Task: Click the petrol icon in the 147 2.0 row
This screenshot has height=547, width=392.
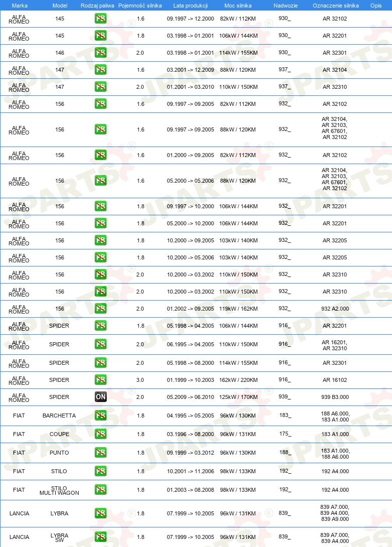Action: point(101,87)
